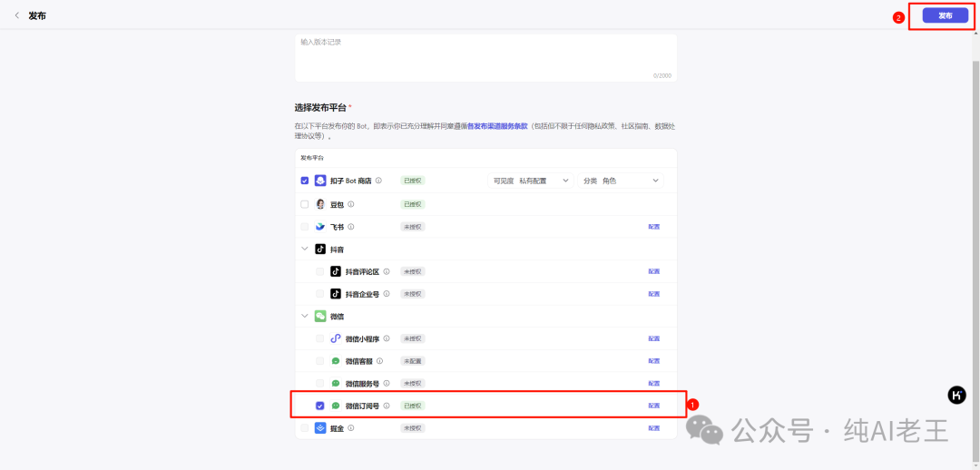Click the 抖音企业号 TikTok icon
Viewport: 980px width, 470px height.
pos(336,294)
